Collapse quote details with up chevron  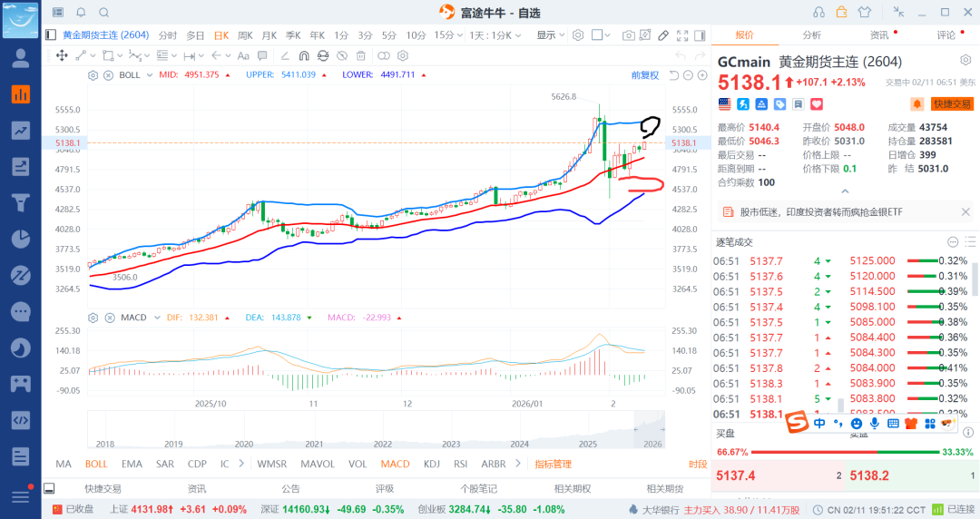click(x=845, y=191)
